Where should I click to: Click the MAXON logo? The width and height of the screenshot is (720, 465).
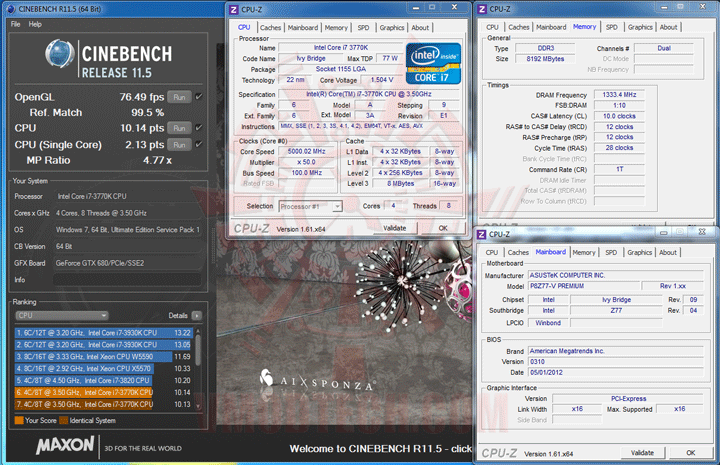coord(65,445)
